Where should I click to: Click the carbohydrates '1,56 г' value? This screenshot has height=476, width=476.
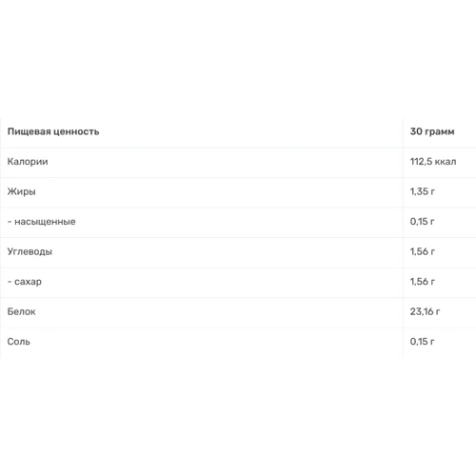click(x=423, y=251)
